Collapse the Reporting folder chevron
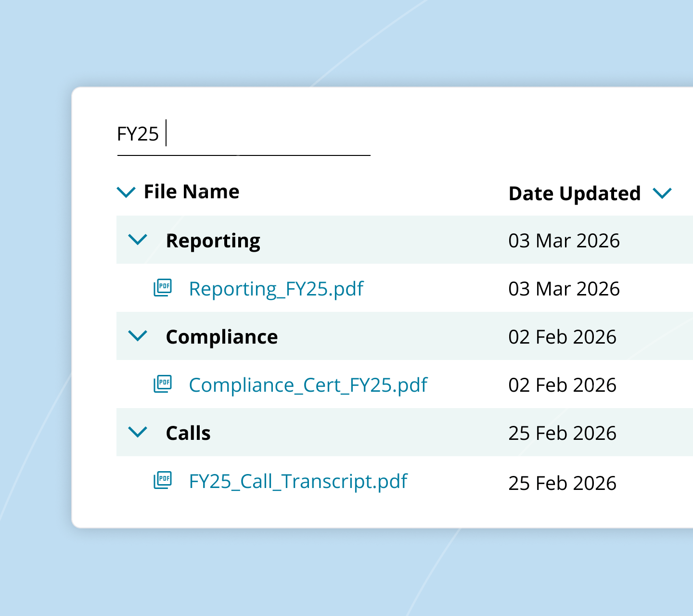The width and height of the screenshot is (693, 616). [138, 239]
